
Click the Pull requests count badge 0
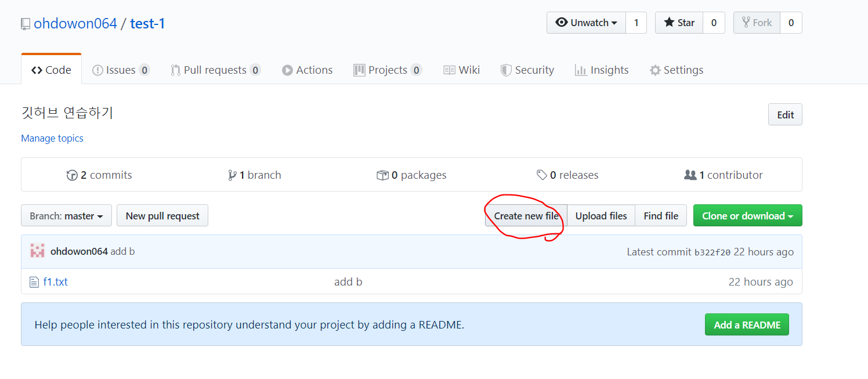255,70
